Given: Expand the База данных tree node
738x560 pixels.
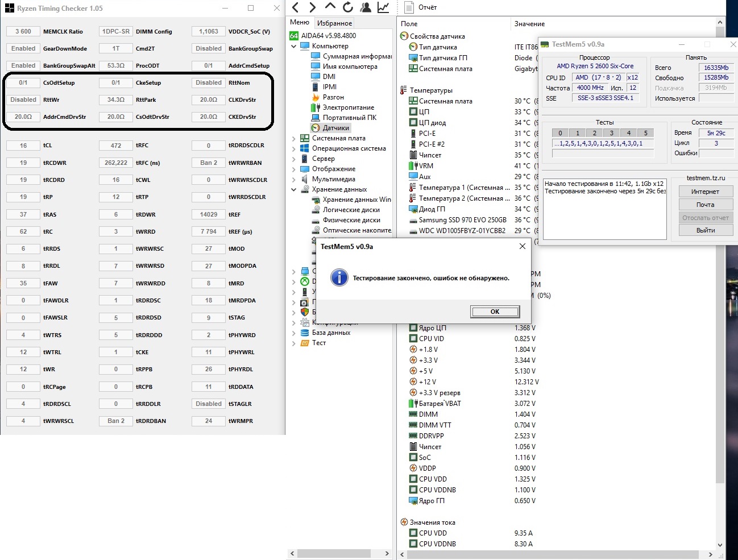Looking at the screenshot, I should tap(294, 333).
